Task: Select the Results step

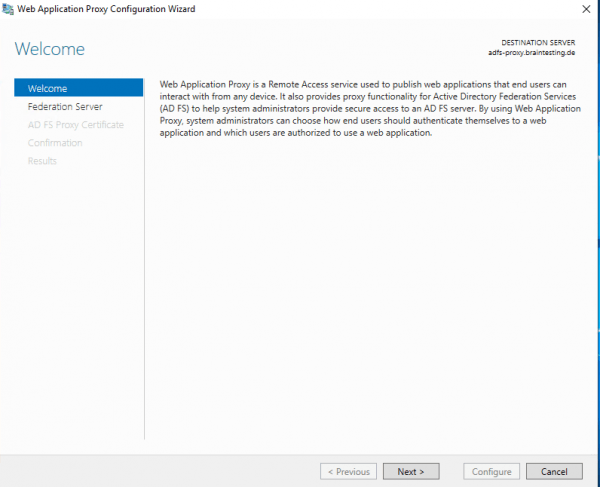Action: click(x=42, y=161)
